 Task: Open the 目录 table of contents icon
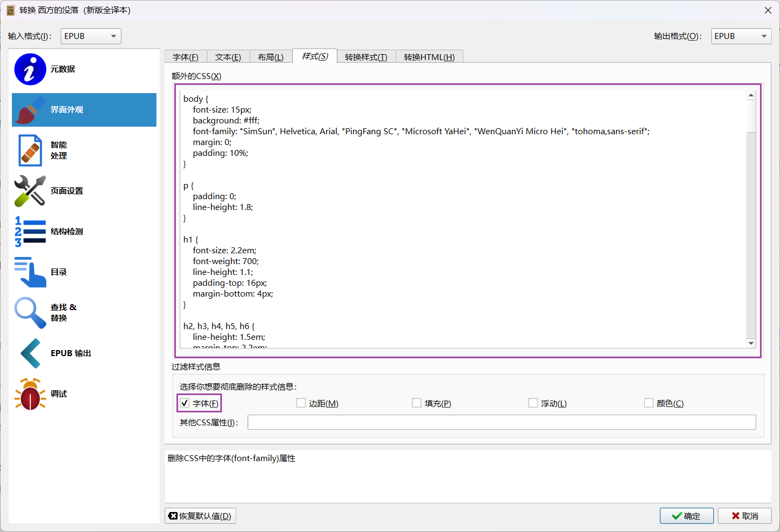coord(30,272)
